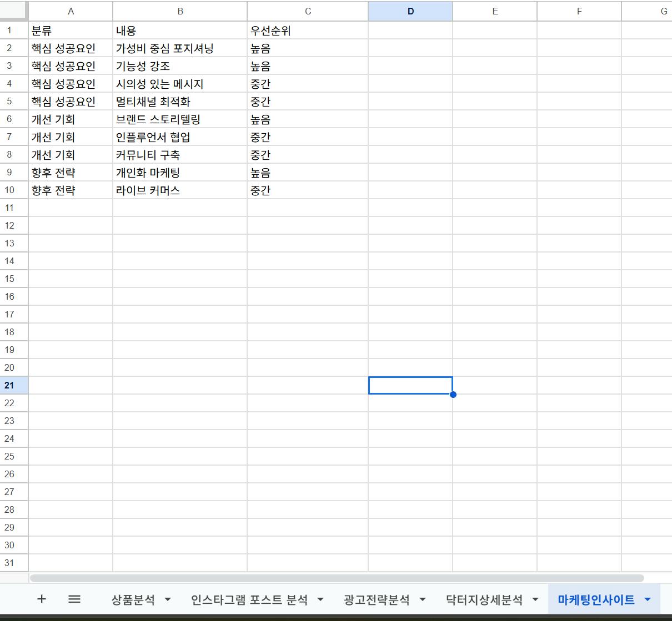Add a new sheet with plus icon
Image resolution: width=672 pixels, height=621 pixels.
(41, 599)
